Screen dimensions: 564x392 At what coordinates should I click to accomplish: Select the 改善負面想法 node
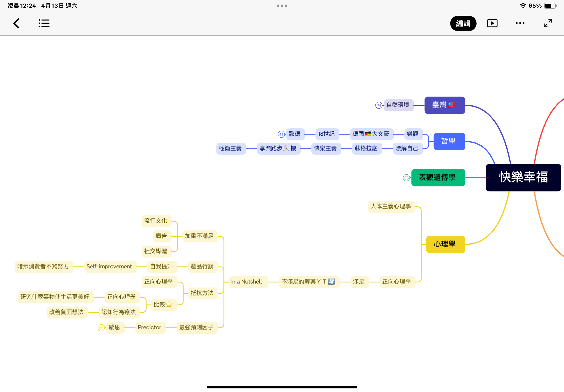[x=67, y=312]
